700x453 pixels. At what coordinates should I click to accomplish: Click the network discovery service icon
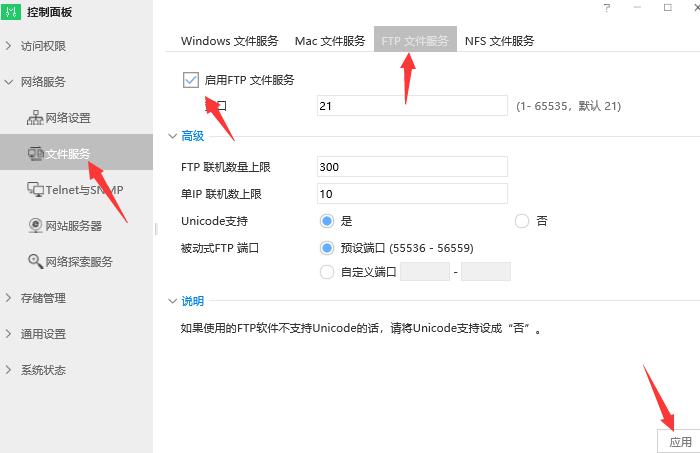pyautogui.click(x=35, y=262)
